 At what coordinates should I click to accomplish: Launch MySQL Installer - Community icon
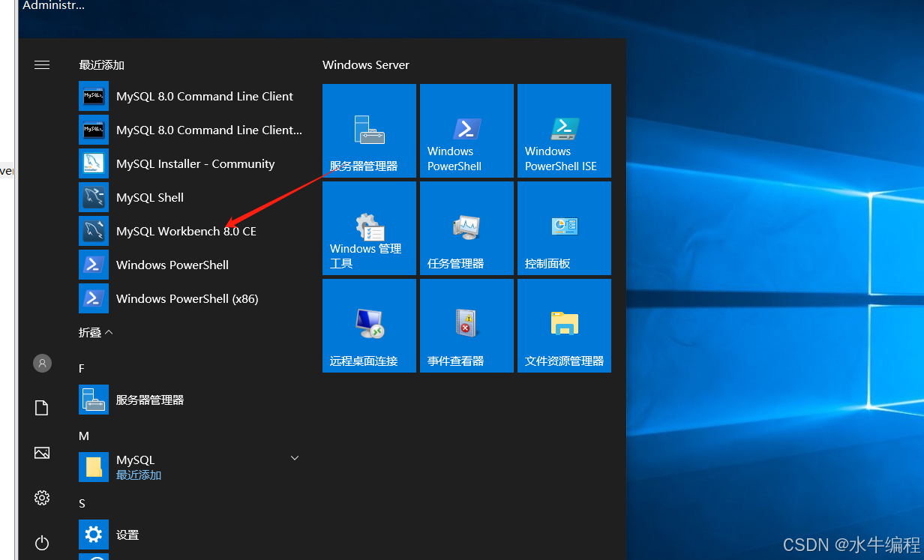point(94,163)
